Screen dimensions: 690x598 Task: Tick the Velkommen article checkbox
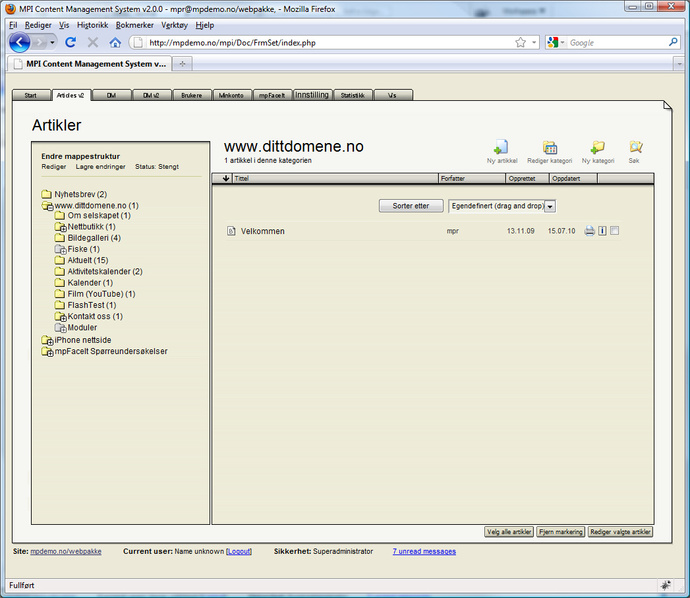[615, 231]
